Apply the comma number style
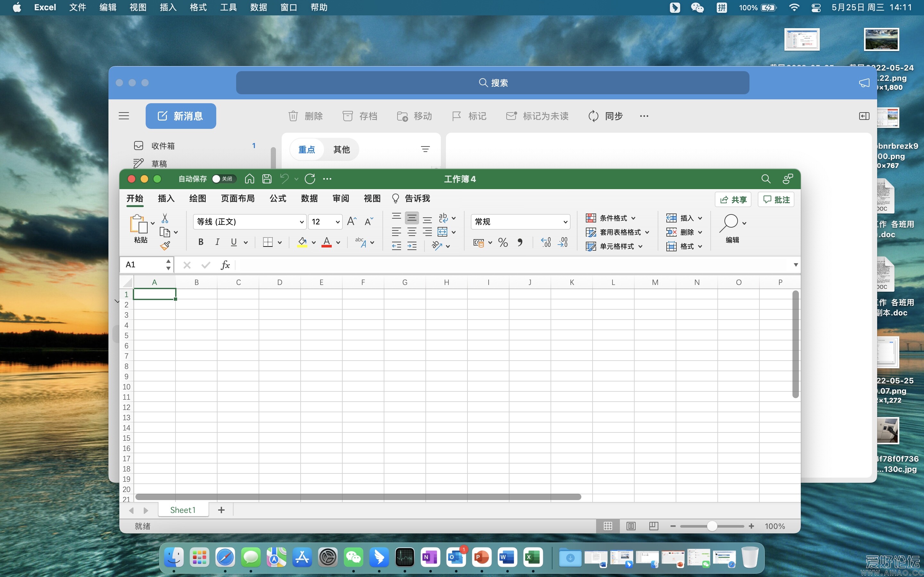Screen dimensions: 924x577 point(520,242)
